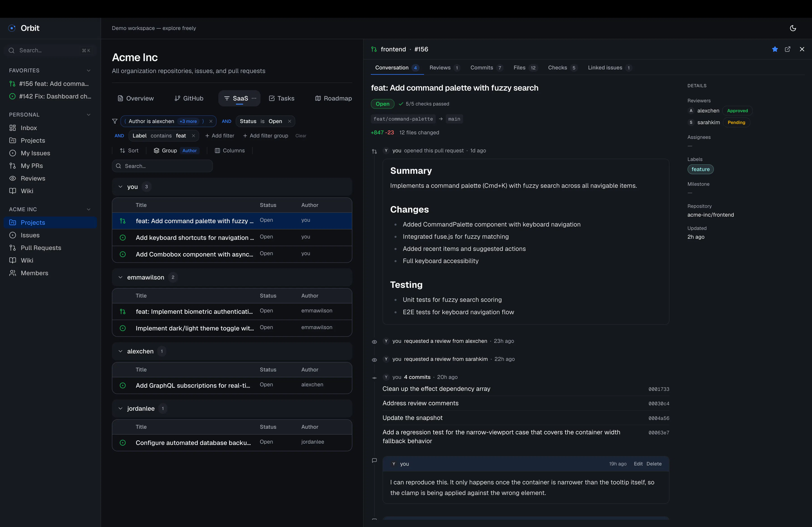Open the Files tab
Image resolution: width=812 pixels, height=527 pixels.
(x=525, y=68)
